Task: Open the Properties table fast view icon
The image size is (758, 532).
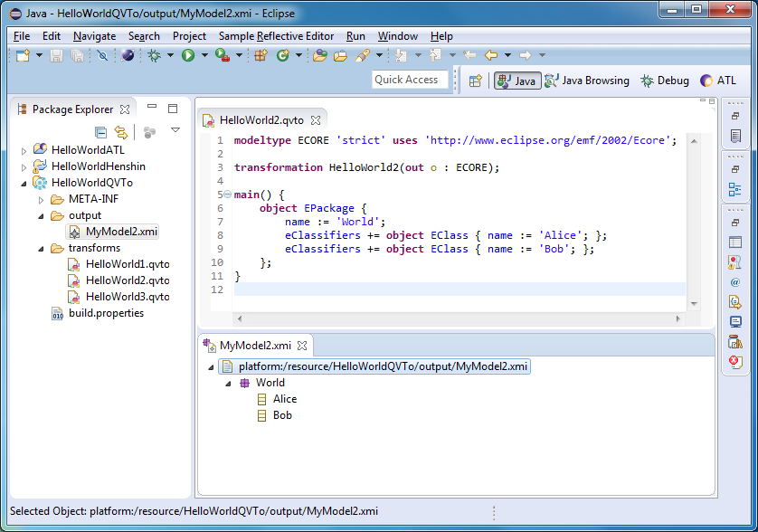Action: click(735, 242)
